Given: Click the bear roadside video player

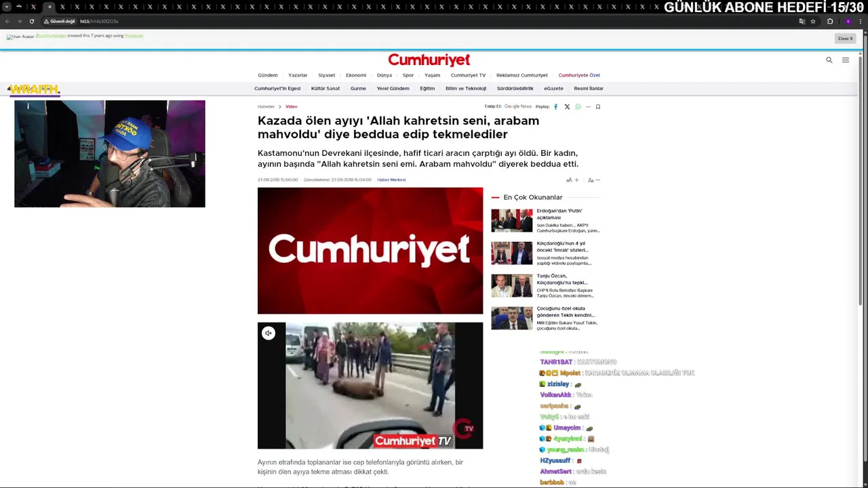Looking at the screenshot, I should click(370, 386).
